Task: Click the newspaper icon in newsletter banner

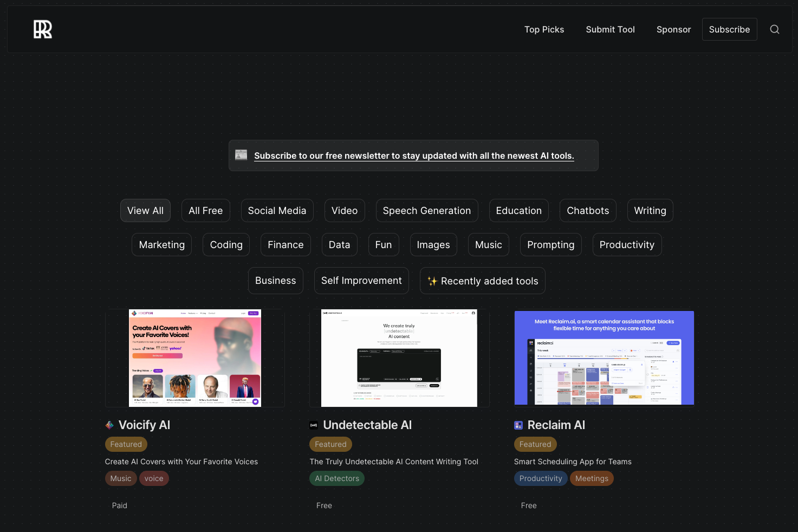Action: pos(241,155)
